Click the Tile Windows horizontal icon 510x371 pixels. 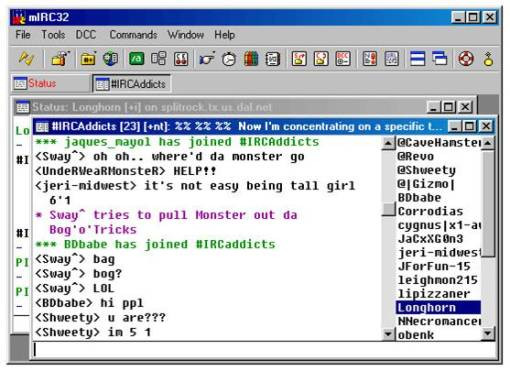tap(417, 59)
